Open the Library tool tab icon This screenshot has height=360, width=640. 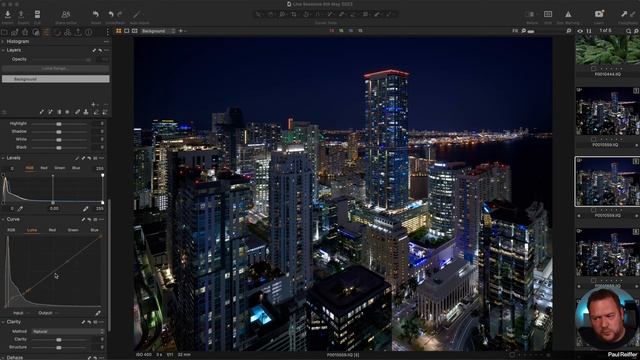pos(4,32)
